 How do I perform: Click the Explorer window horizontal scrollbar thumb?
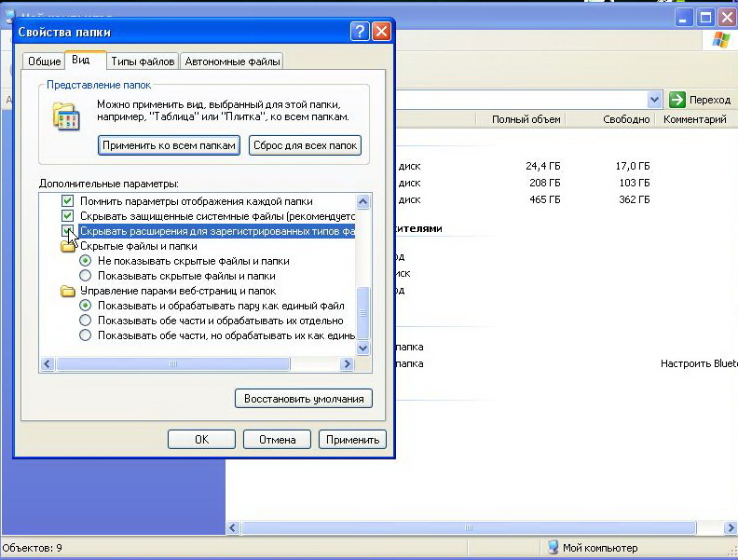tap(469, 527)
